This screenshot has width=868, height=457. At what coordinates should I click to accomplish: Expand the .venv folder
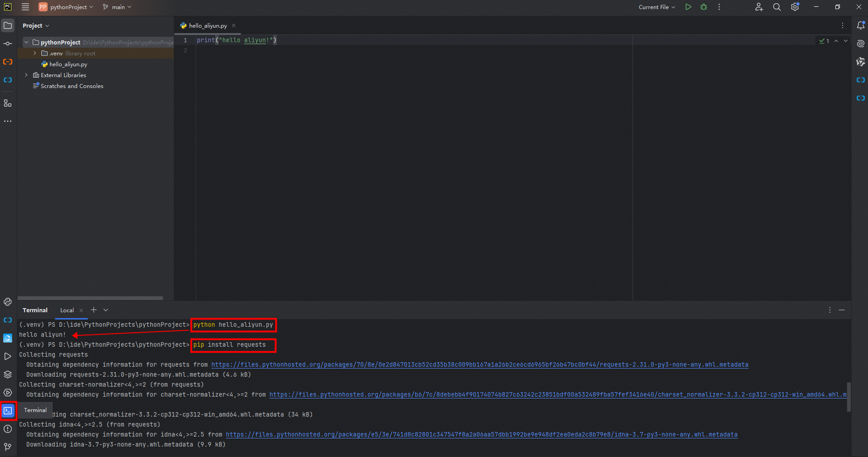point(35,53)
